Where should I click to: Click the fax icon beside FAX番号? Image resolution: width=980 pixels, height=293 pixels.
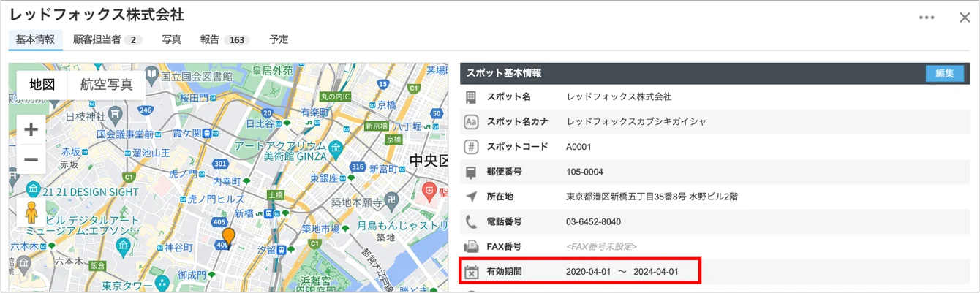click(x=471, y=246)
